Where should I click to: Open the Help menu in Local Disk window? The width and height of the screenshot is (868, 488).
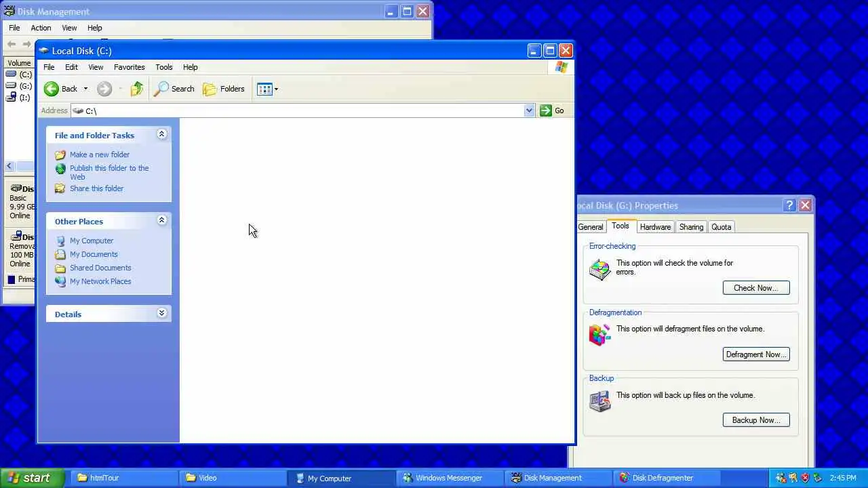[190, 67]
